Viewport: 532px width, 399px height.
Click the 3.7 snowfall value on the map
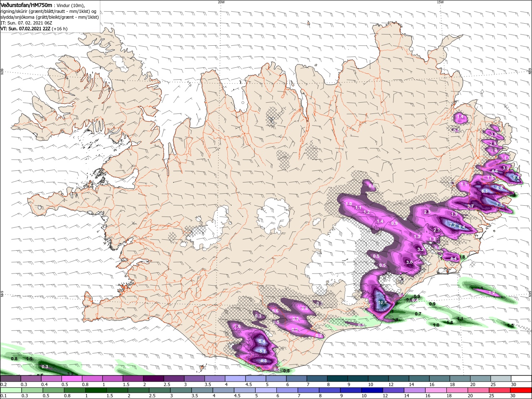[x=470, y=206]
